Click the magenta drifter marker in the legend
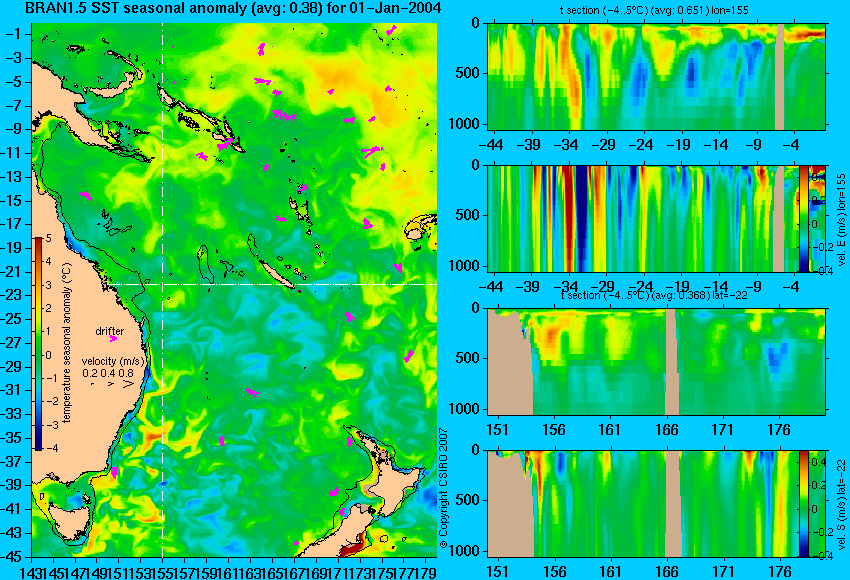 [x=113, y=339]
